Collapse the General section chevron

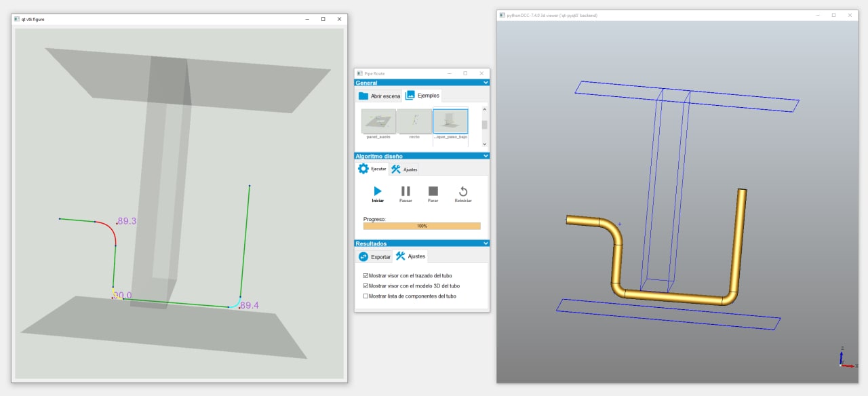[486, 83]
